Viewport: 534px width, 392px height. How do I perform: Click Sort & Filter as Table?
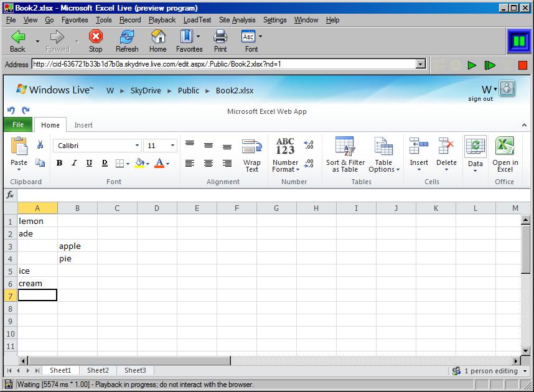[x=345, y=155]
